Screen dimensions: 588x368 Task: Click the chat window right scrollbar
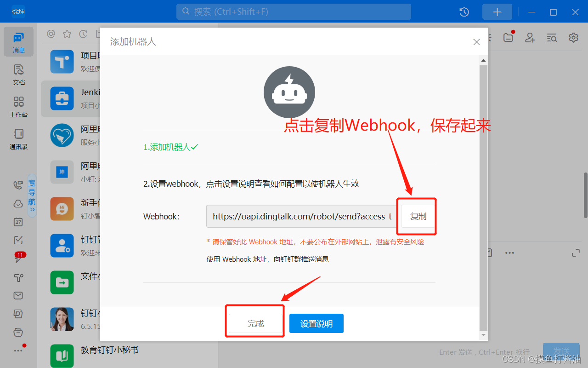585,195
